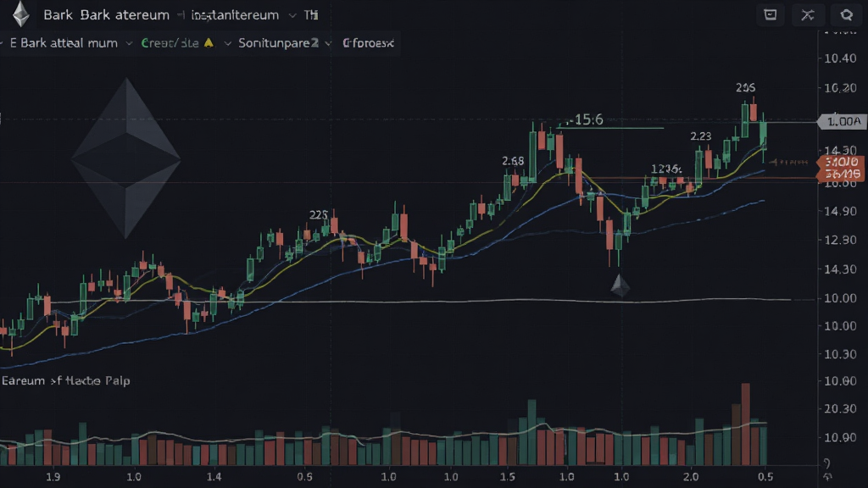Click the 2.0 label on the time axis
Image resolution: width=868 pixels, height=488 pixels.
(x=690, y=477)
